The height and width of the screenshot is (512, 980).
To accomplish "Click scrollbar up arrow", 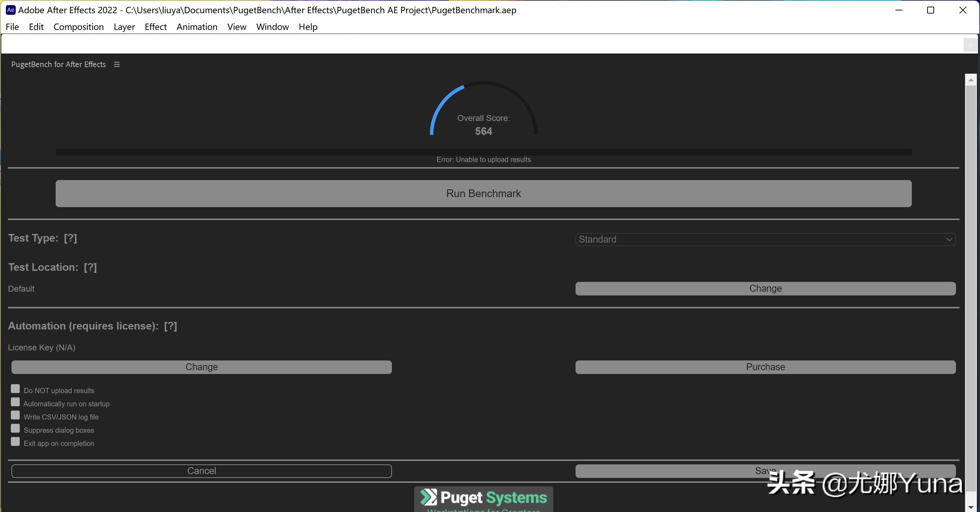I will (x=971, y=80).
